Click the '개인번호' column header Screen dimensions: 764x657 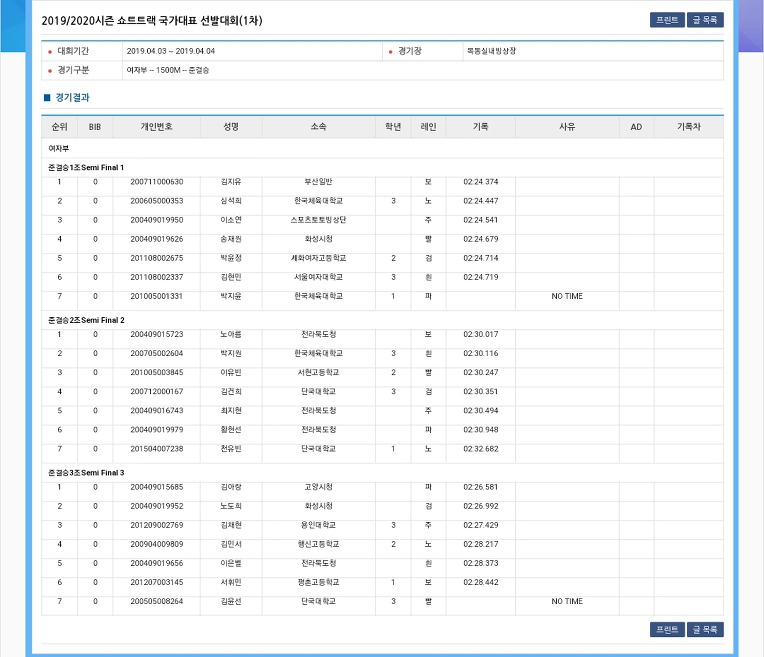tap(156, 127)
